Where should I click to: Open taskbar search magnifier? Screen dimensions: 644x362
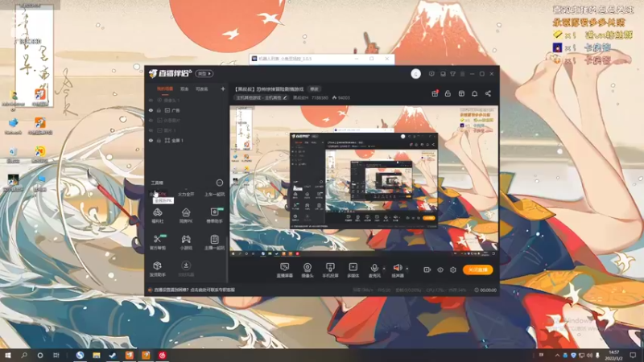[24, 355]
